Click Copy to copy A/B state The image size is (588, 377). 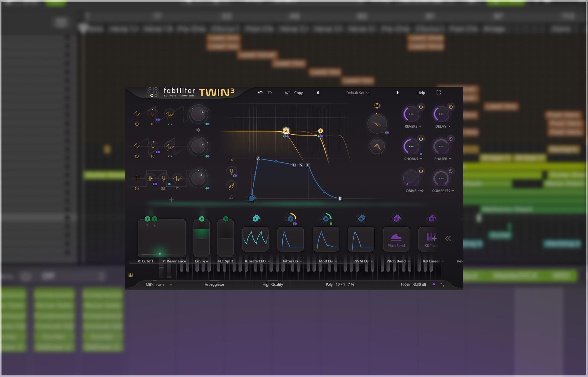(299, 93)
